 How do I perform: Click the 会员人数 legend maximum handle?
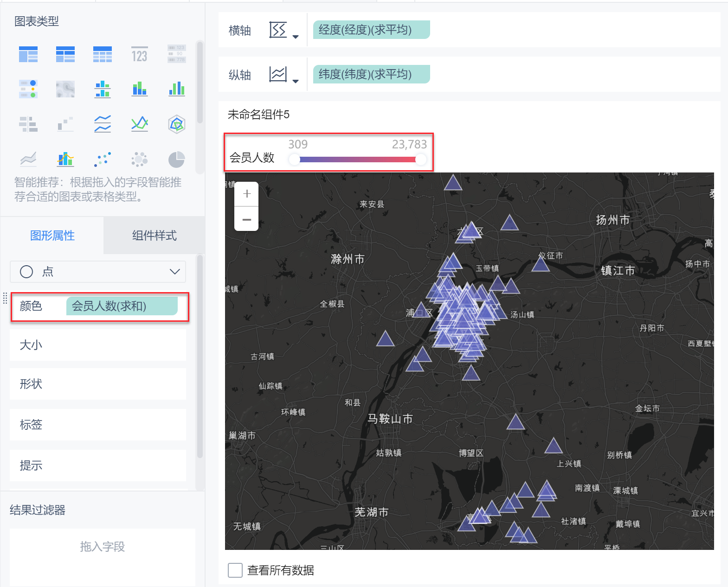[421, 160]
